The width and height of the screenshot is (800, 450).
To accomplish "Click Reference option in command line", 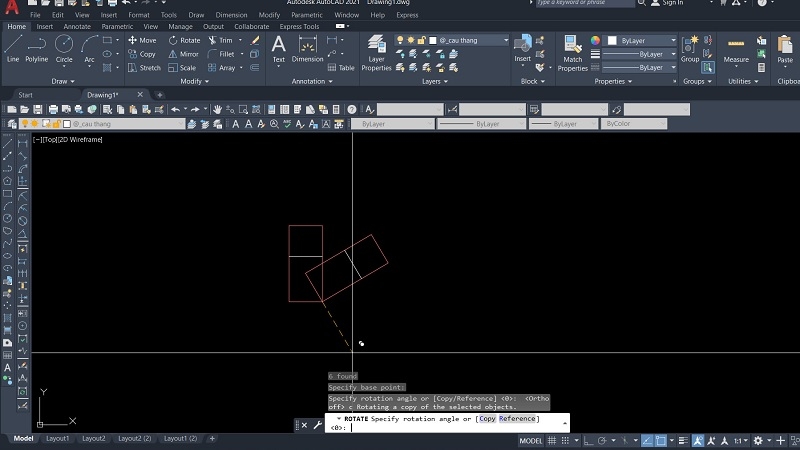I will pos(517,418).
